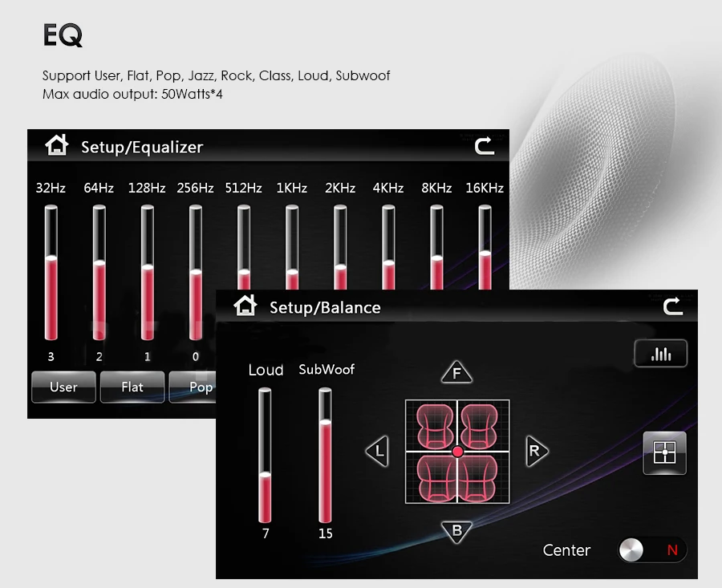This screenshot has height=588, width=722.
Task: Tap the back arrow in Setup/Equalizer
Action: (x=485, y=147)
